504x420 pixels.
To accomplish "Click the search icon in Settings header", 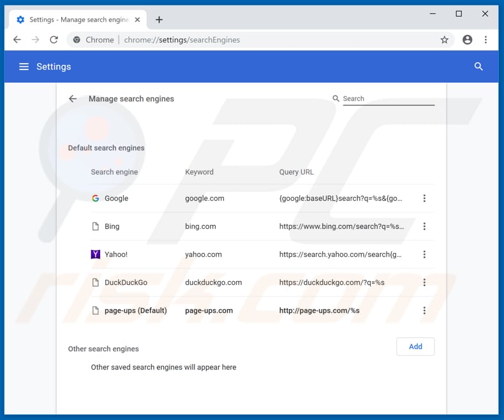I will coord(478,66).
